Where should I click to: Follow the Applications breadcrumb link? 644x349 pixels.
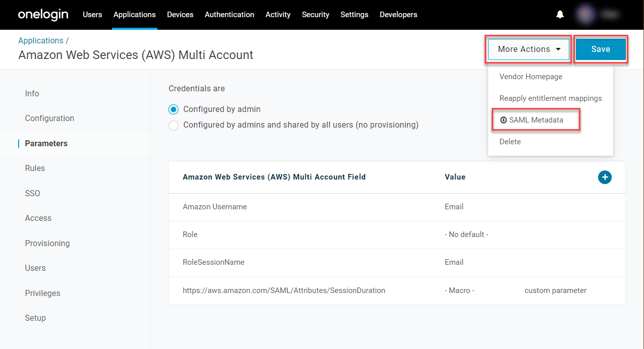pyautogui.click(x=41, y=40)
